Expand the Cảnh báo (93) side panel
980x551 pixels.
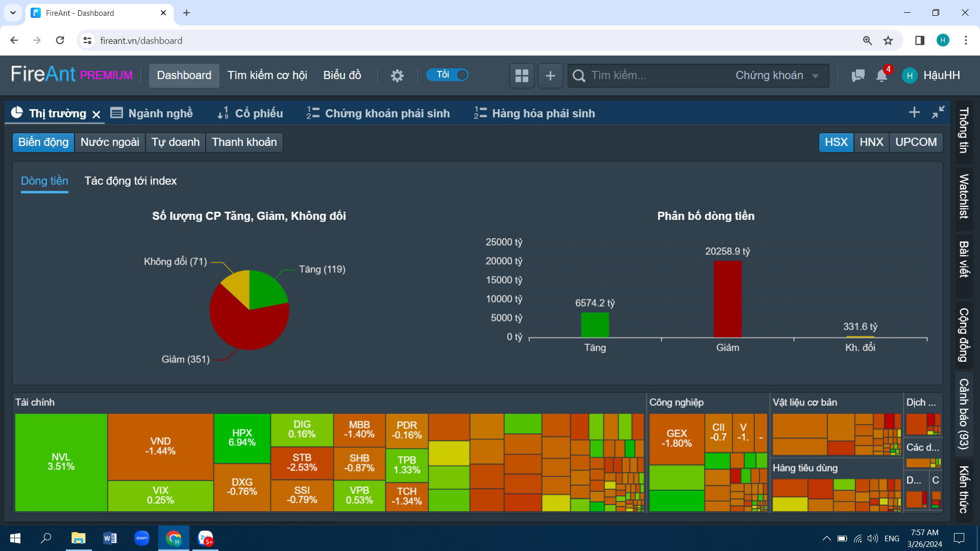coord(964,414)
